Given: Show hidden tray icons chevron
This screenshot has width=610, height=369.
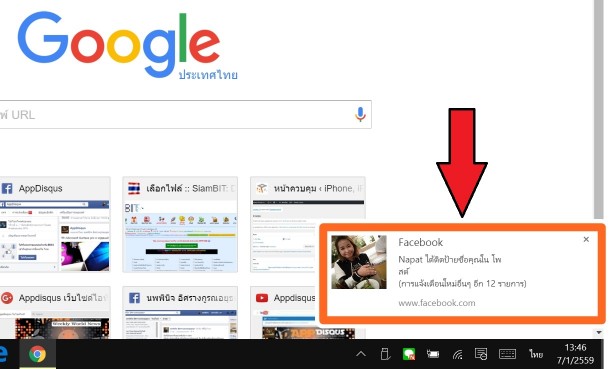Looking at the screenshot, I should click(361, 354).
